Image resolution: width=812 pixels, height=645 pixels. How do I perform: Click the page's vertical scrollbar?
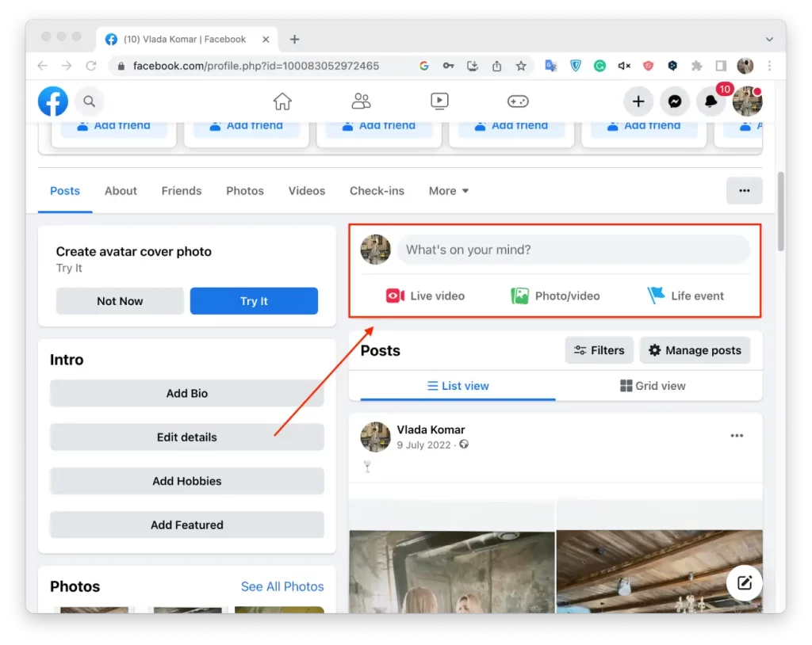(x=780, y=212)
